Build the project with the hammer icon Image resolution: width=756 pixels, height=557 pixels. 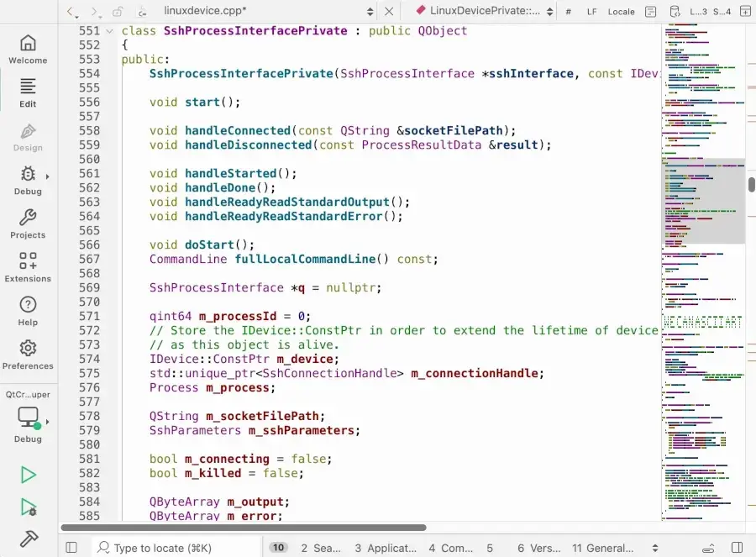(27, 539)
